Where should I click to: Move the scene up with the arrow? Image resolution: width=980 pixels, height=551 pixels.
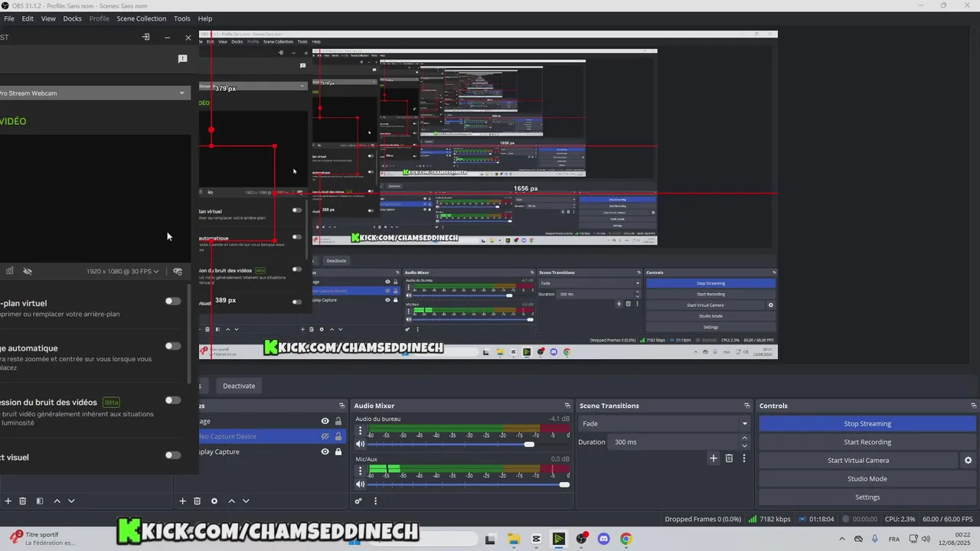tap(57, 501)
